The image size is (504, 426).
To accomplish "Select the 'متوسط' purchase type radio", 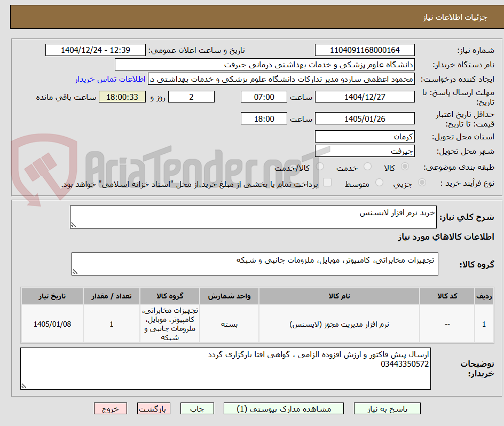I will click(379, 183).
